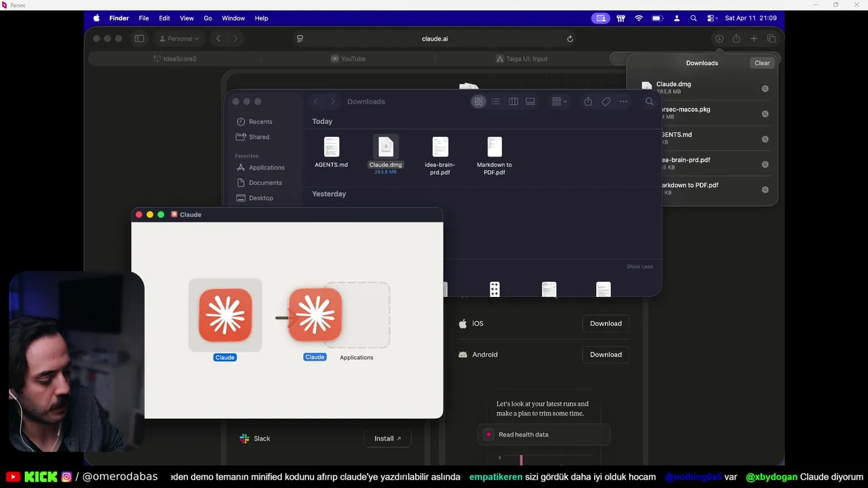Open Window menu
The height and width of the screenshot is (488, 868).
coord(233,18)
